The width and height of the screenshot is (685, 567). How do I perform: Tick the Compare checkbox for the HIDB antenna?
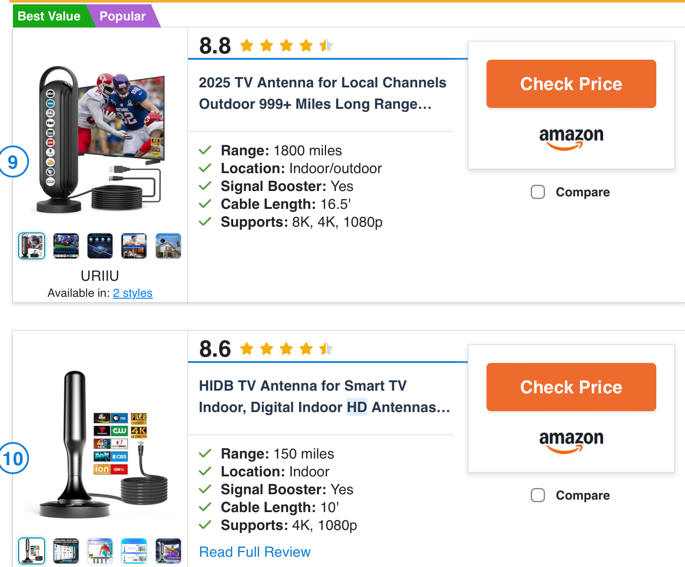538,495
